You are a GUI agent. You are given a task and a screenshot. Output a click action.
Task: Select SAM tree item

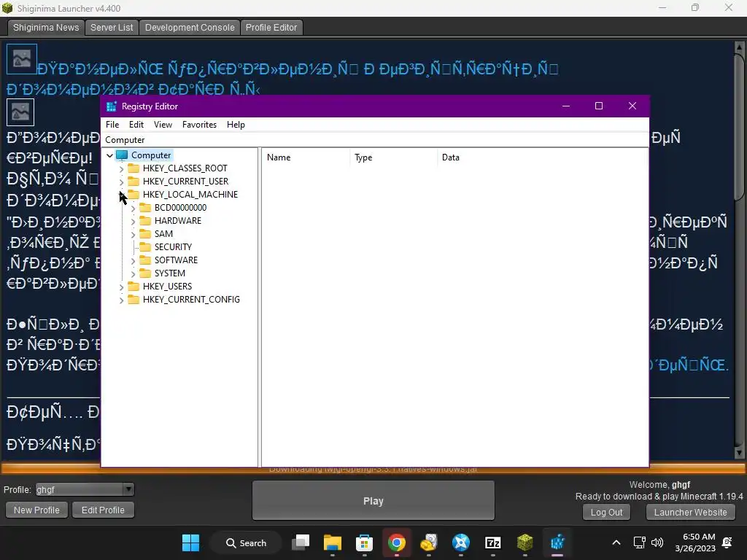[163, 234]
